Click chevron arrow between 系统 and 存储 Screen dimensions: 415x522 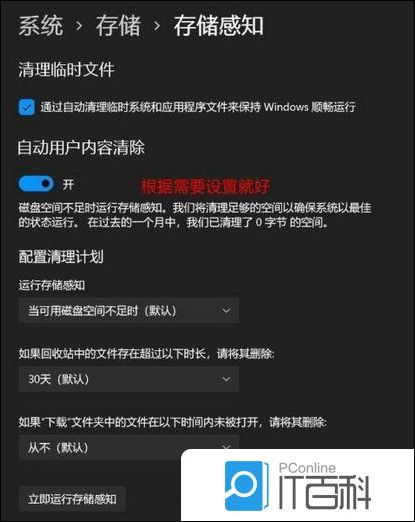click(x=79, y=26)
